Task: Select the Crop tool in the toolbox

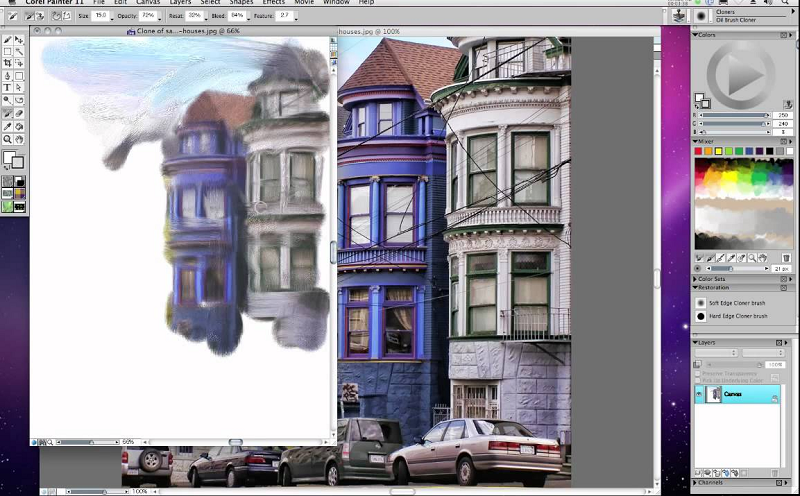Action: coord(8,63)
